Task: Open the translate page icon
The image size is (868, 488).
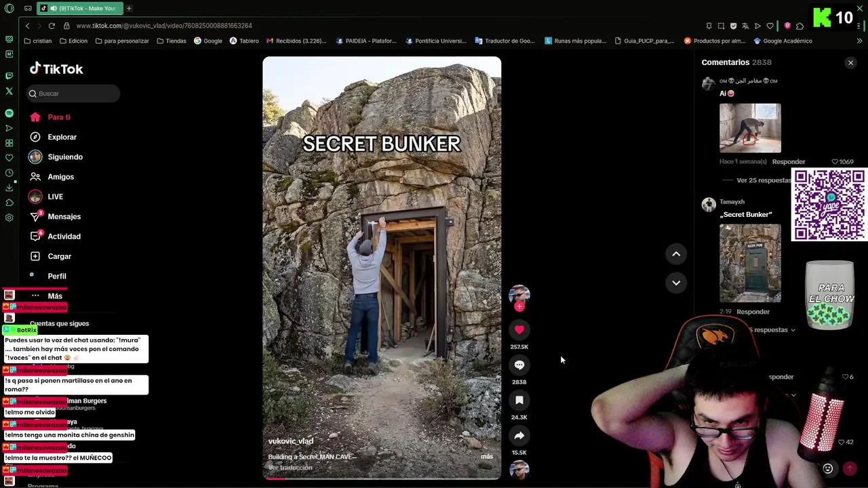Action: pos(745,26)
